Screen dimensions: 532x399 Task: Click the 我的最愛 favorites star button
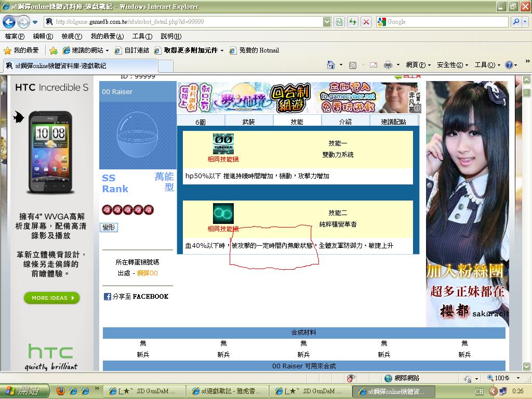point(21,50)
